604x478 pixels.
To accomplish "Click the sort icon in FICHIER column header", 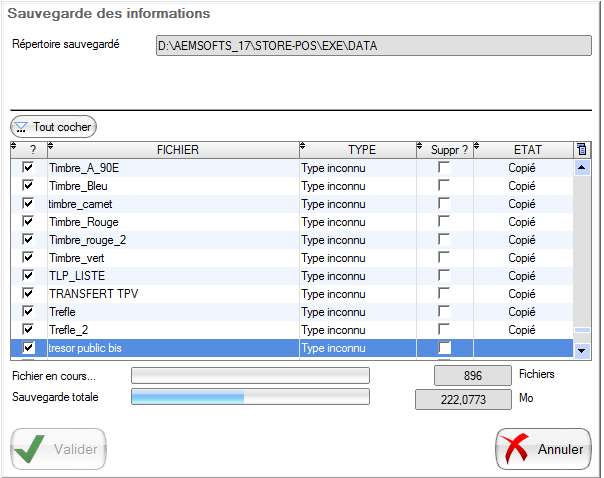I will [x=50, y=148].
